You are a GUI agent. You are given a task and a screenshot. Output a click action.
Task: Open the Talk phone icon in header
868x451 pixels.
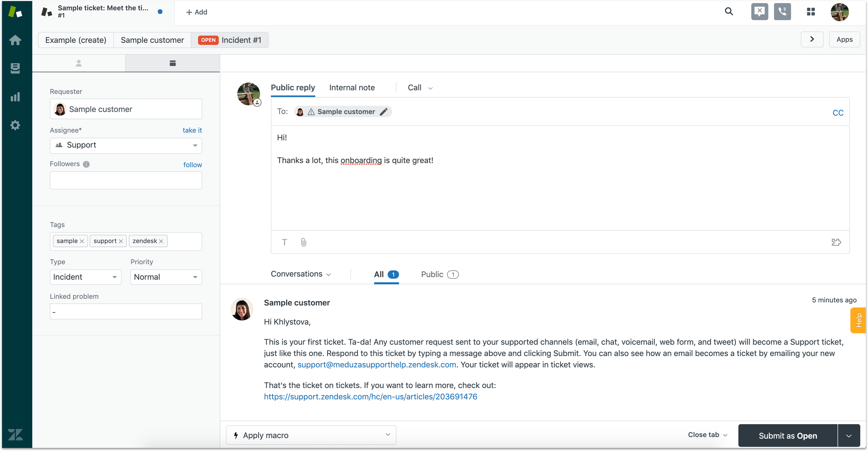point(782,11)
